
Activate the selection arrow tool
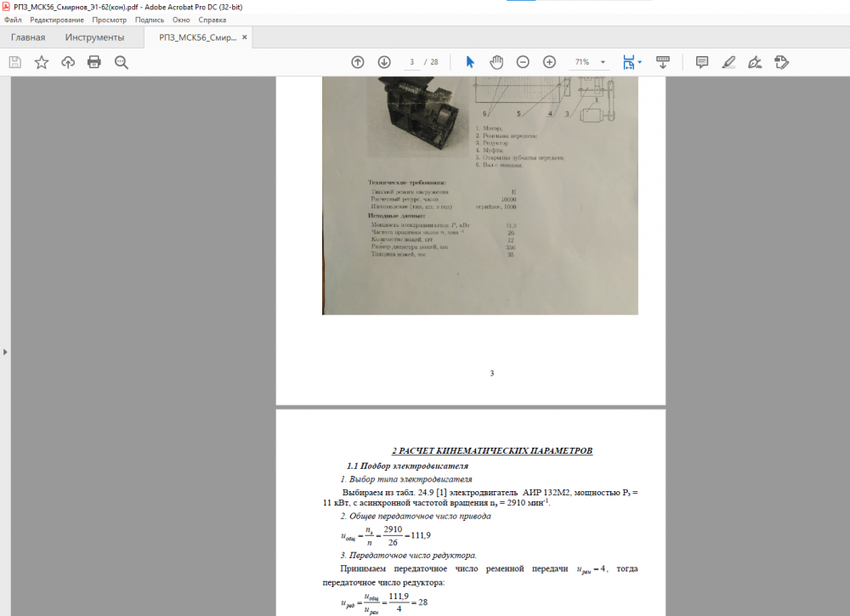click(x=470, y=62)
